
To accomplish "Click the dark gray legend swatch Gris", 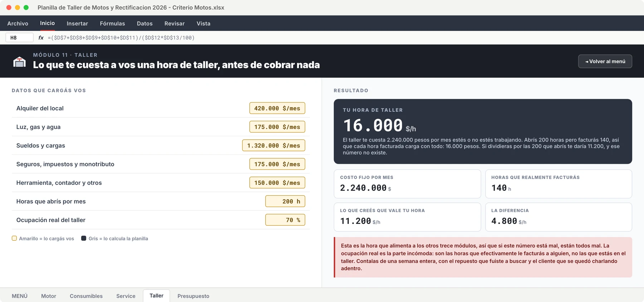I will point(84,238).
